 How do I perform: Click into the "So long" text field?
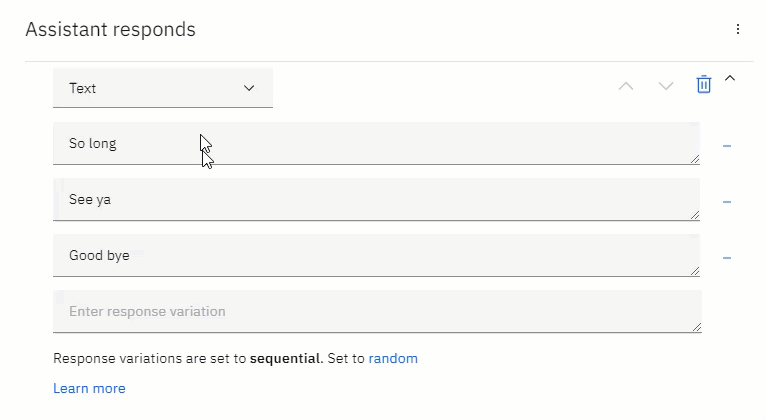(x=376, y=144)
